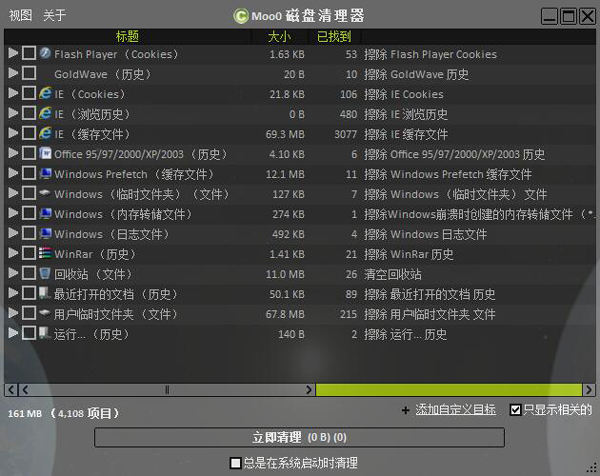Click the 67.8 MB size value
The image size is (600, 476).
tap(285, 314)
